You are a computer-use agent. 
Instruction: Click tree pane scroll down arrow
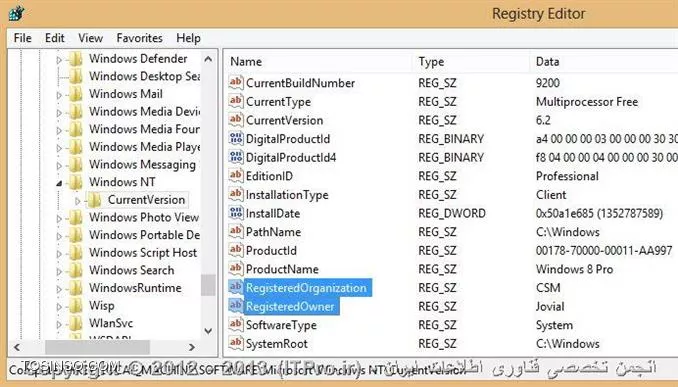208,331
